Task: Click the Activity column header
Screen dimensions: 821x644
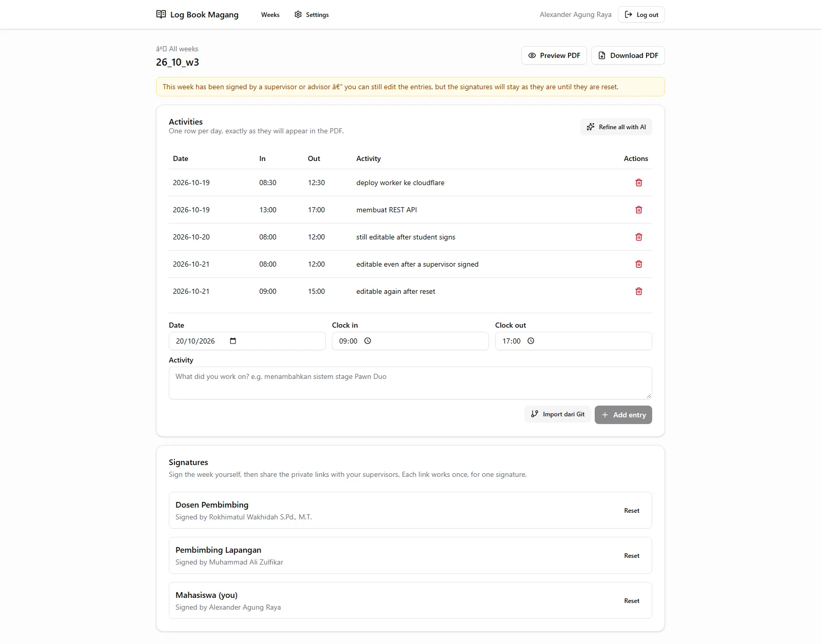Action: [368, 158]
